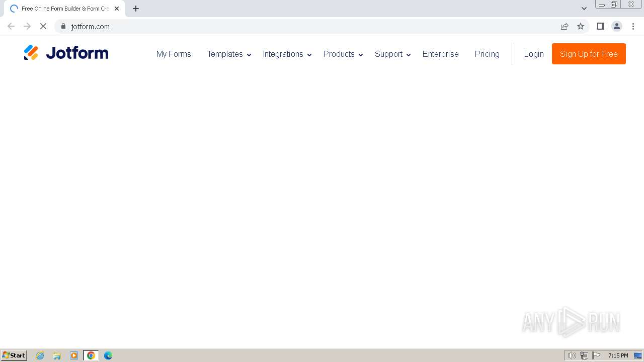Click the show desktop button
The width and height of the screenshot is (644, 362).
click(x=638, y=355)
